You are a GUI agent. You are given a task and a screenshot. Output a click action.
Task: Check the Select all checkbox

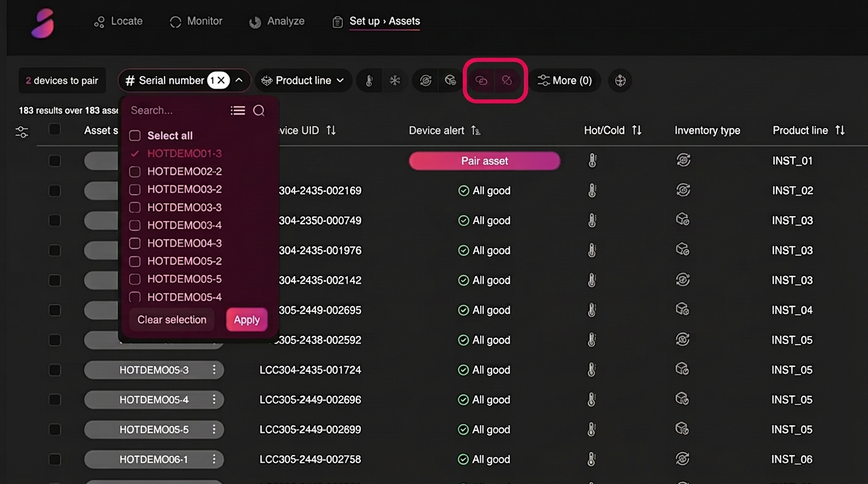click(134, 135)
